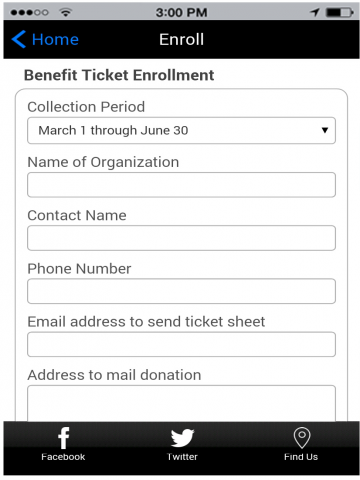Tap the location arrow status icon
The image size is (360, 480).
(315, 13)
